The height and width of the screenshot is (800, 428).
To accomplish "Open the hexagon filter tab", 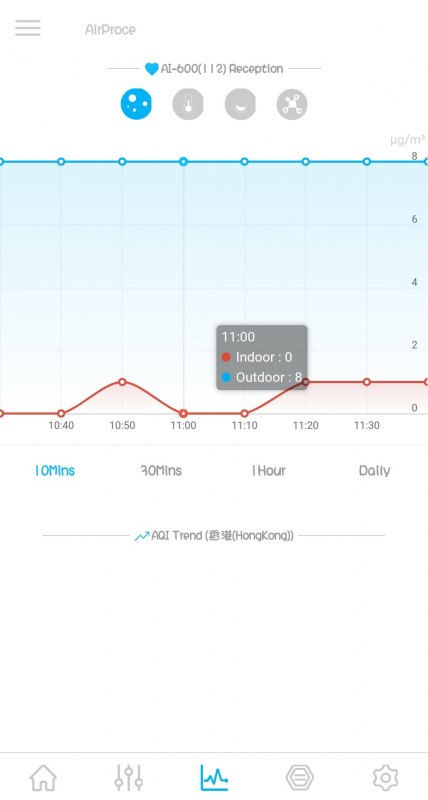I will point(299,778).
